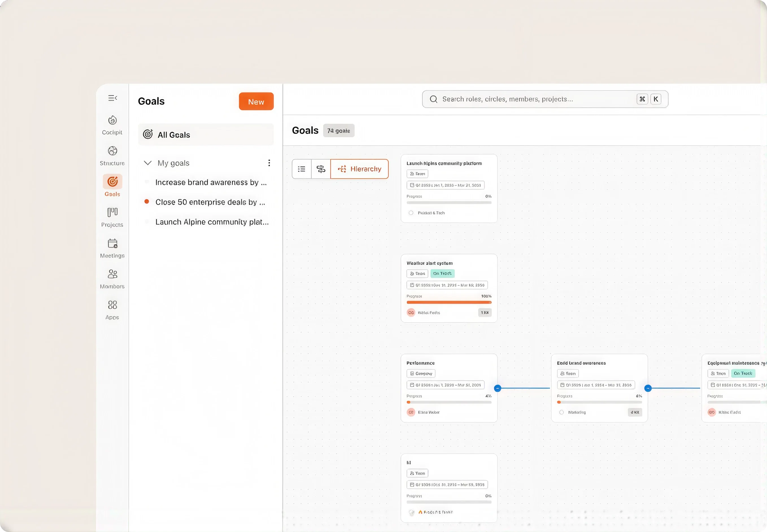Click the 74 goals count badge
This screenshot has width=767, height=532.
coord(339,131)
